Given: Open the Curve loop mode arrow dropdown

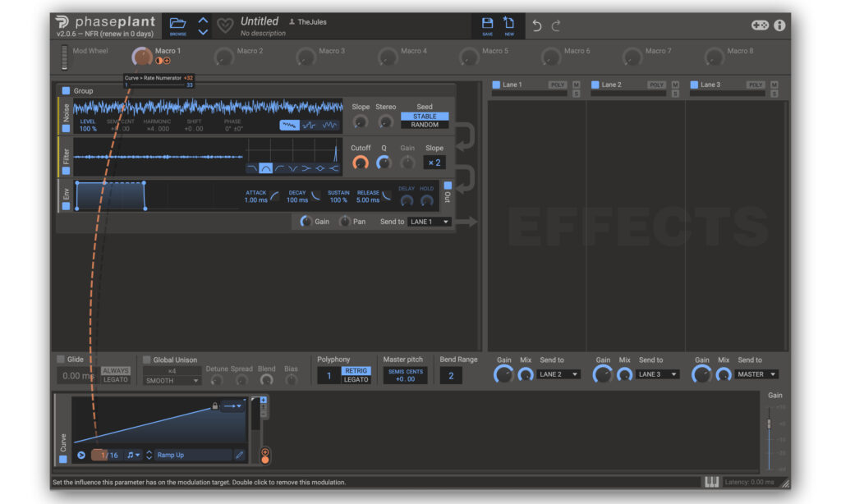Looking at the screenshot, I should (232, 405).
